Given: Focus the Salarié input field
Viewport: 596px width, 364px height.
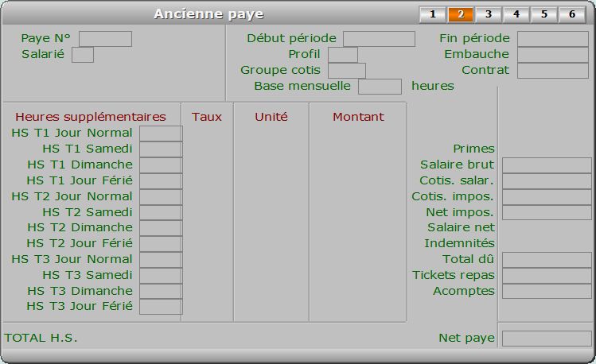Looking at the screenshot, I should pos(83,55).
